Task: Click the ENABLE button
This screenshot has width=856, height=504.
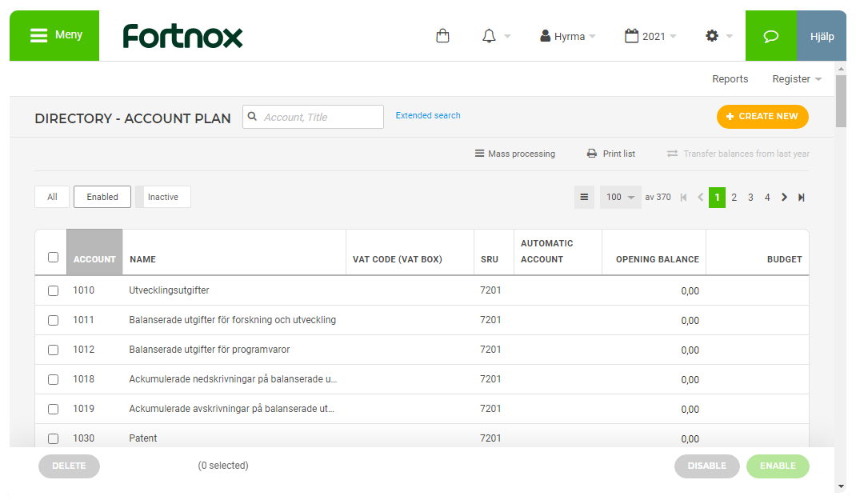Action: pos(778,466)
